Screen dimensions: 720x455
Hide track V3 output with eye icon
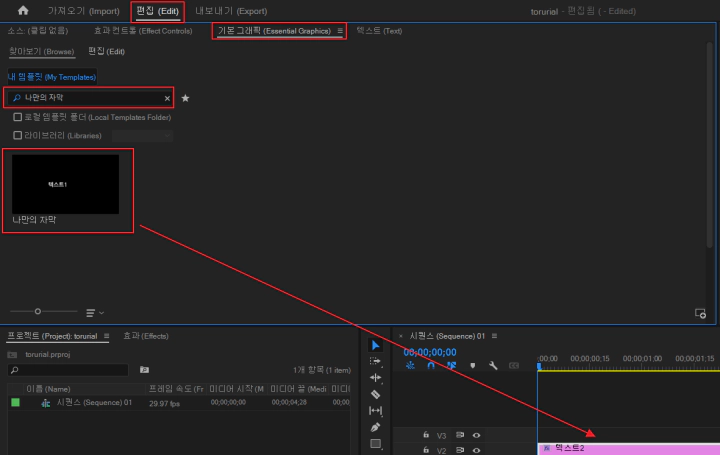476,435
